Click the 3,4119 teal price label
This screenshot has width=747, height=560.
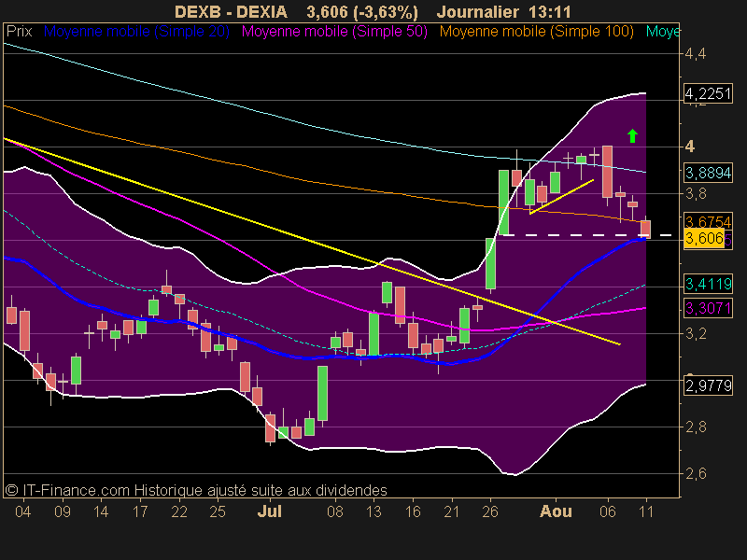708,284
